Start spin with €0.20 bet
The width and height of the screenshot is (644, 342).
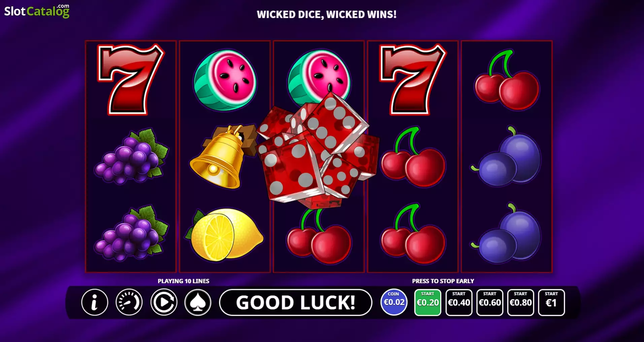click(428, 302)
